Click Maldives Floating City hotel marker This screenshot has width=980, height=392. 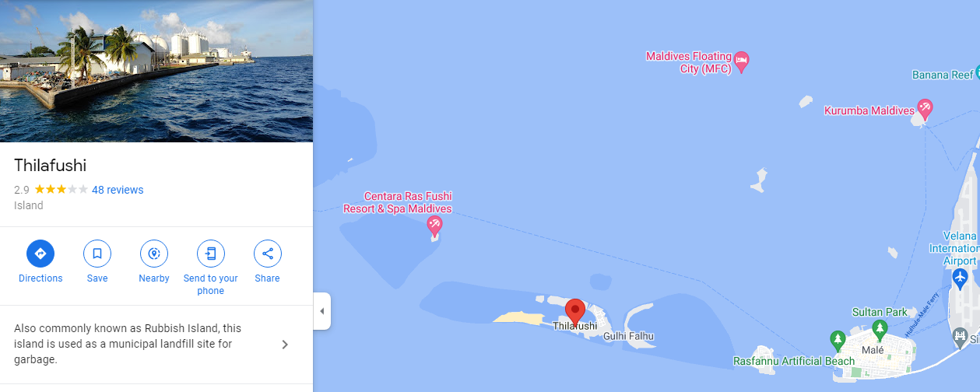[742, 63]
